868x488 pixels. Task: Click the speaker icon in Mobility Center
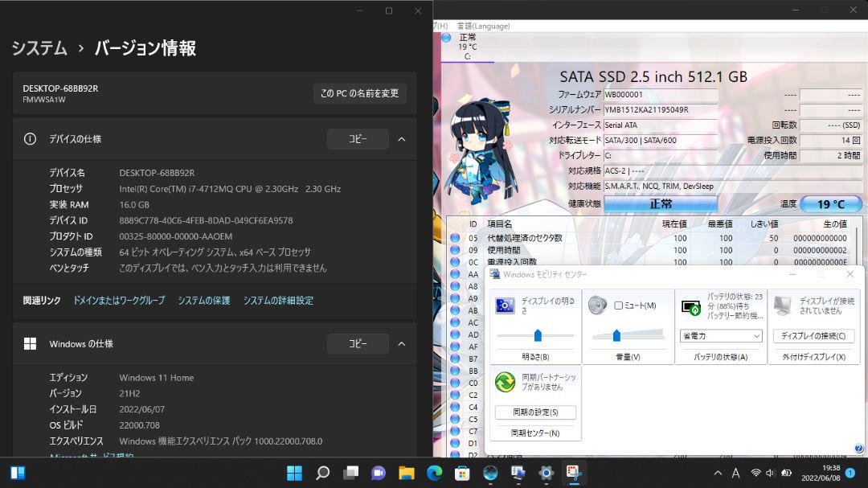point(597,306)
